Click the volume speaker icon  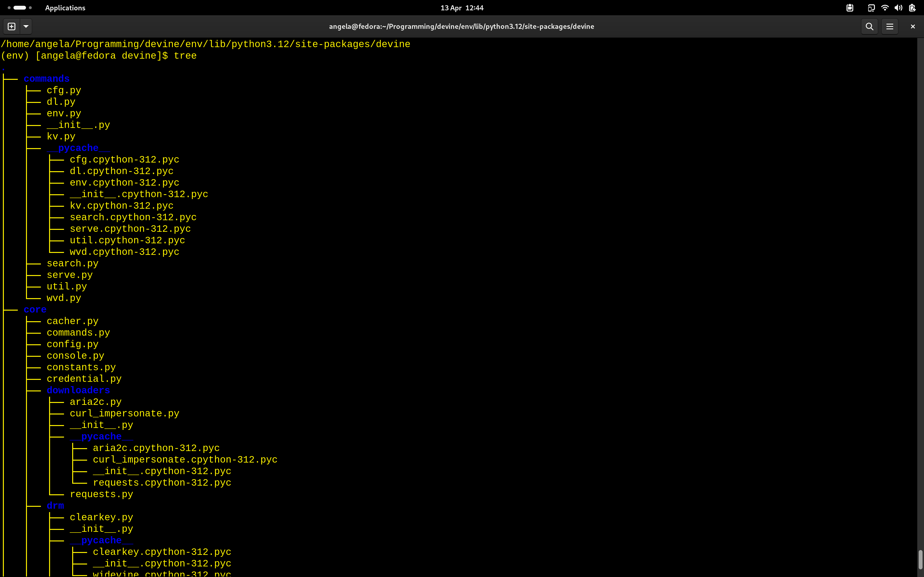[898, 8]
